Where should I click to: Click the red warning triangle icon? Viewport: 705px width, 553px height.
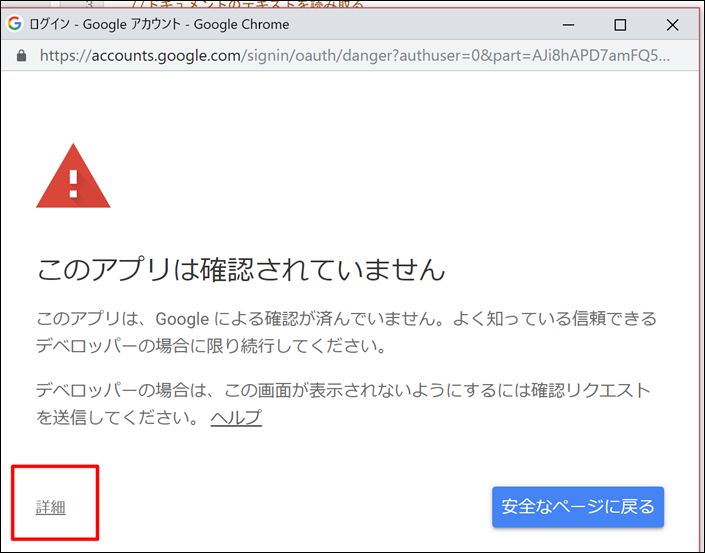pyautogui.click(x=73, y=176)
